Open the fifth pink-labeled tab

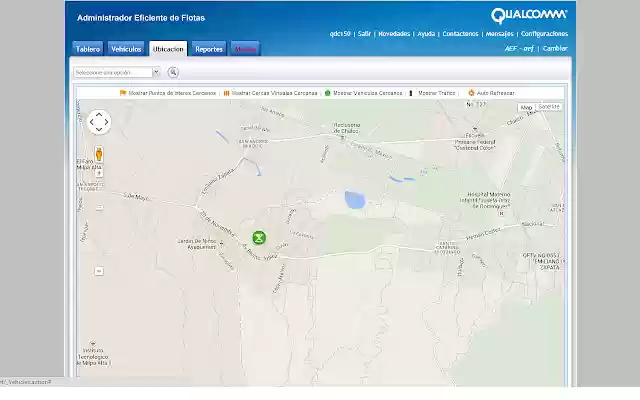click(x=245, y=49)
